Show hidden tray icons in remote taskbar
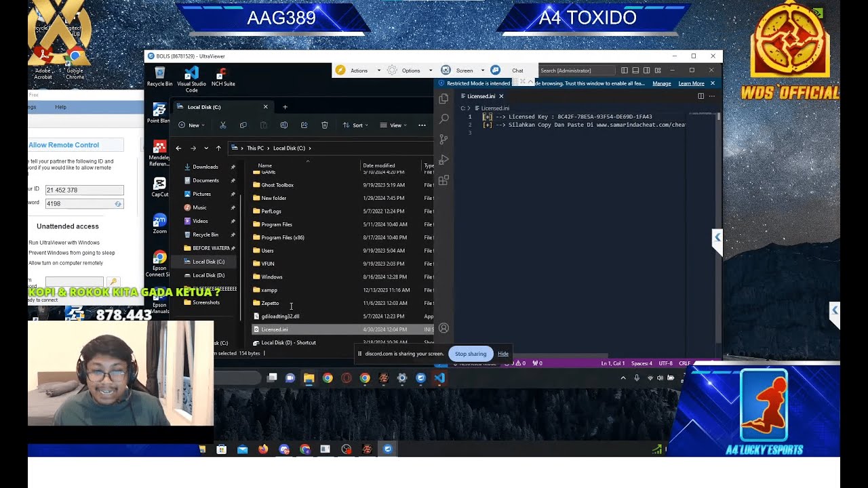The image size is (868, 488). pyautogui.click(x=623, y=378)
